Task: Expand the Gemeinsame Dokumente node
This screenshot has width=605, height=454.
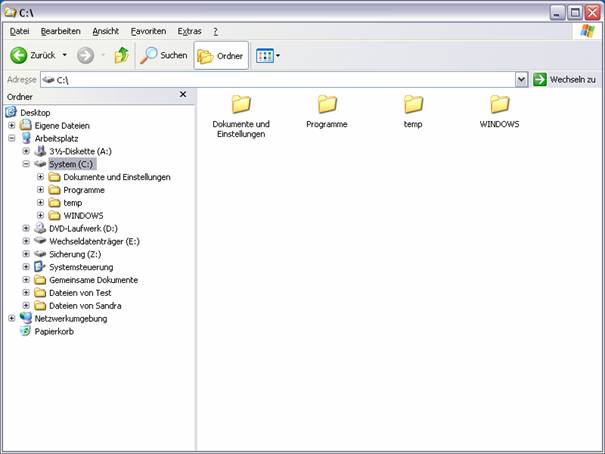Action: tap(26, 280)
